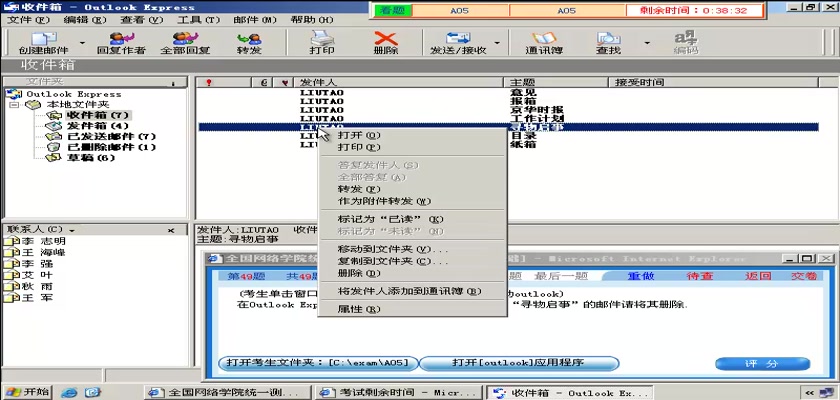The height and width of the screenshot is (400, 840).
Task: Click the Create Mail (创建邮件) toolbar icon
Action: 43,43
